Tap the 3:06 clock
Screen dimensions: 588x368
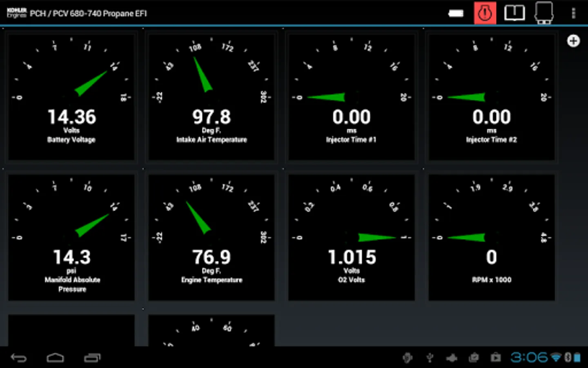pyautogui.click(x=529, y=357)
